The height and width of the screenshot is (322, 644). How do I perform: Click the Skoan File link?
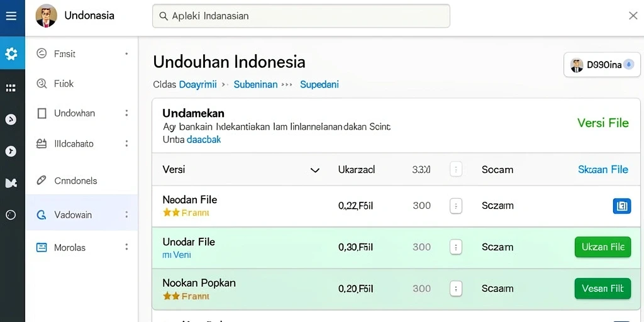pos(603,169)
